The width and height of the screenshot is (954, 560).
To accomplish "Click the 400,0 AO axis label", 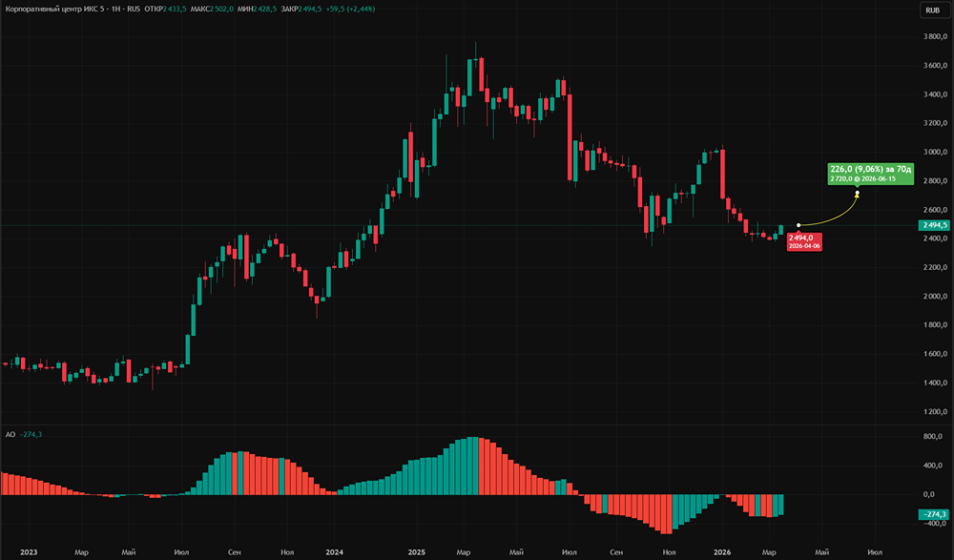I will [x=933, y=466].
